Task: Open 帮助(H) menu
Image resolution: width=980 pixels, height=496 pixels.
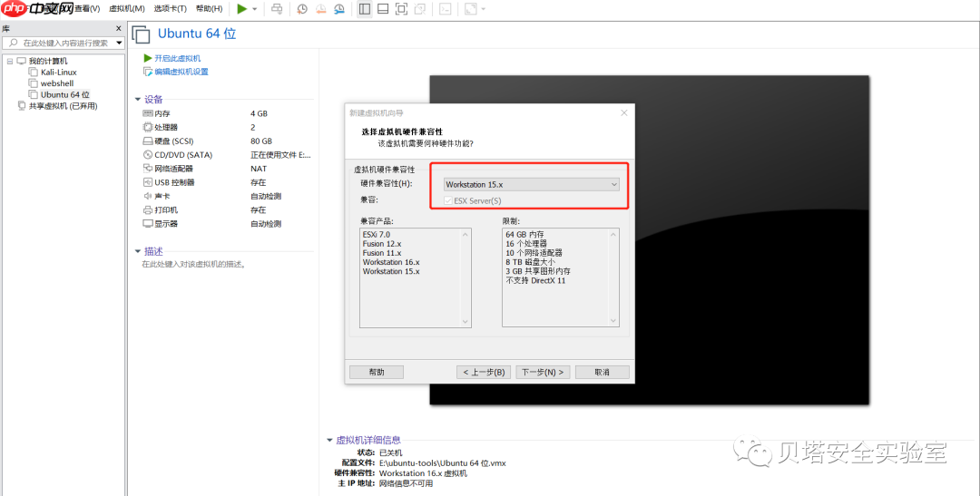Action: click(x=209, y=9)
